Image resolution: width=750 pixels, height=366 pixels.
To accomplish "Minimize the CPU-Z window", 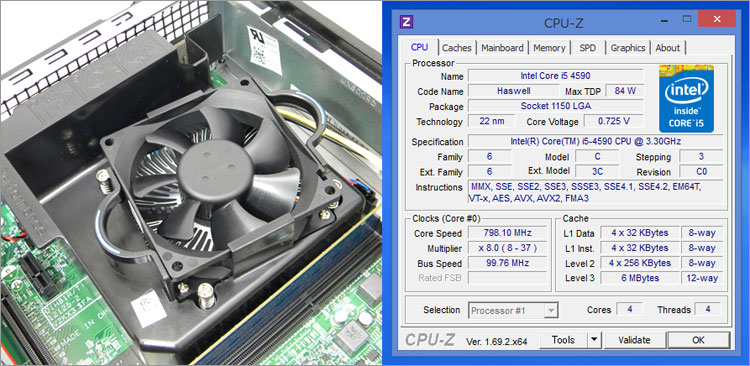I will (x=665, y=20).
